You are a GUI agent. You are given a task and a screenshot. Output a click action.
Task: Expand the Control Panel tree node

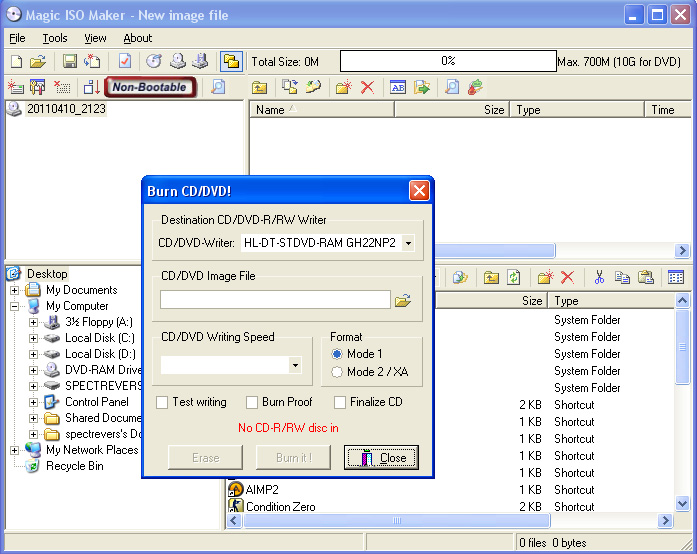click(x=33, y=402)
